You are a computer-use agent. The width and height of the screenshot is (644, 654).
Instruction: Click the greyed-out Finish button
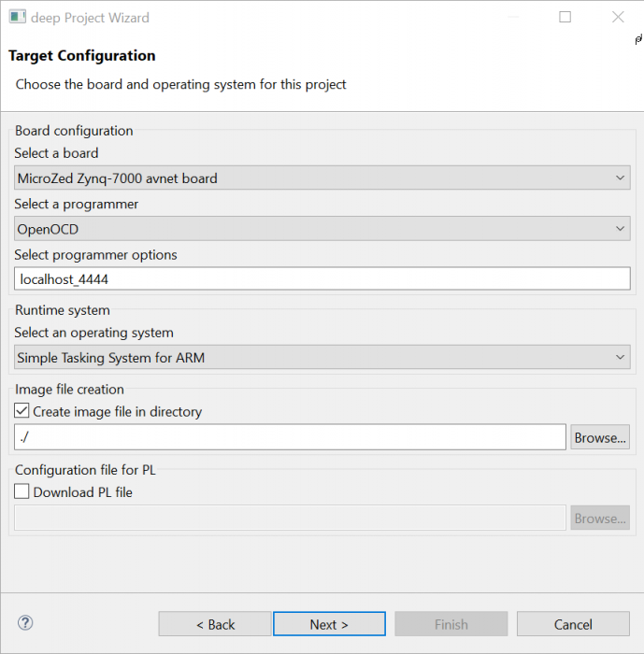(x=451, y=624)
